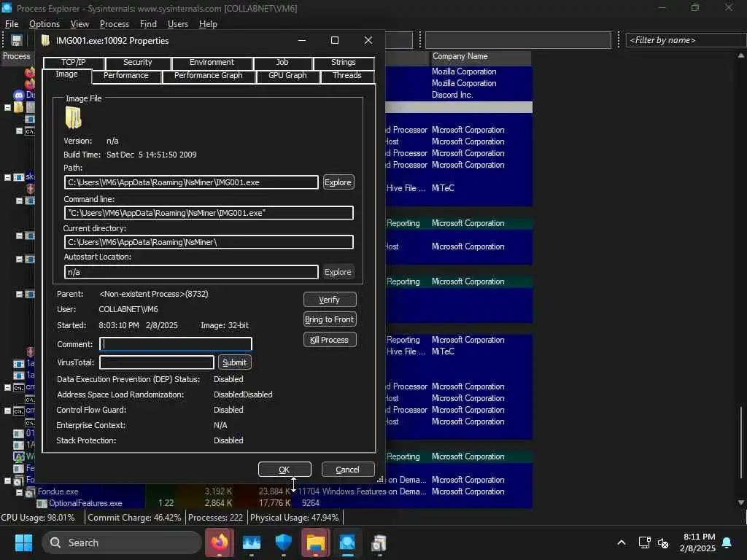Click the Verify button
Viewport: 747px width, 560px height.
pos(330,300)
